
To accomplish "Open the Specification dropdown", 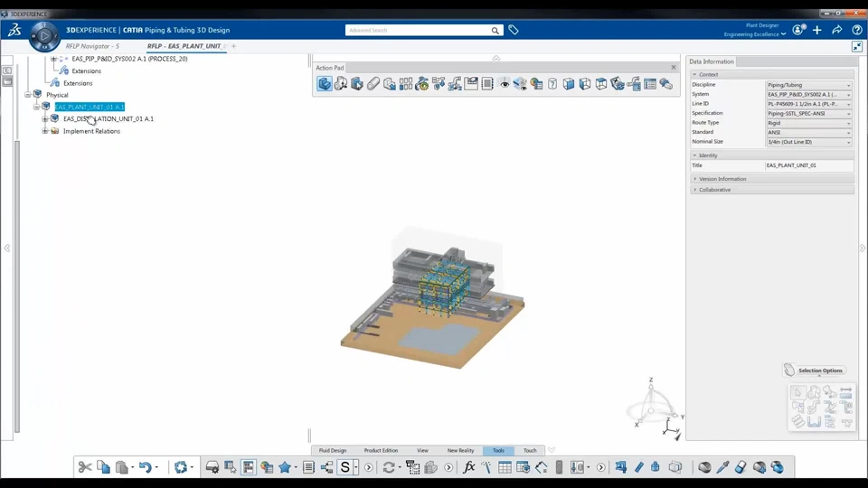I will tap(808, 114).
